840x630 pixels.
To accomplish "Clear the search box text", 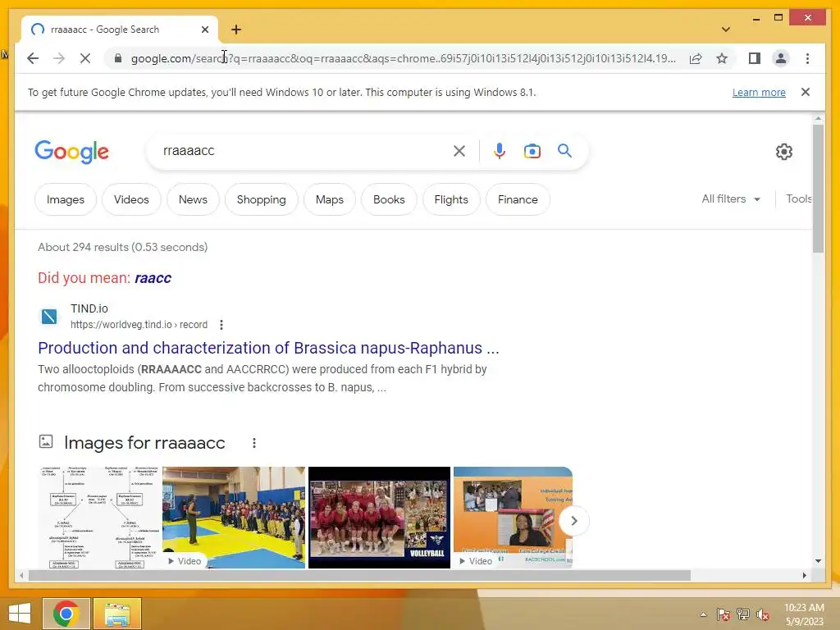I will (x=459, y=151).
